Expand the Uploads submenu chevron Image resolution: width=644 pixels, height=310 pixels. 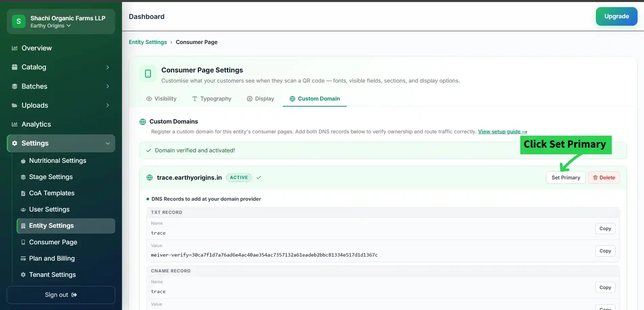108,105
